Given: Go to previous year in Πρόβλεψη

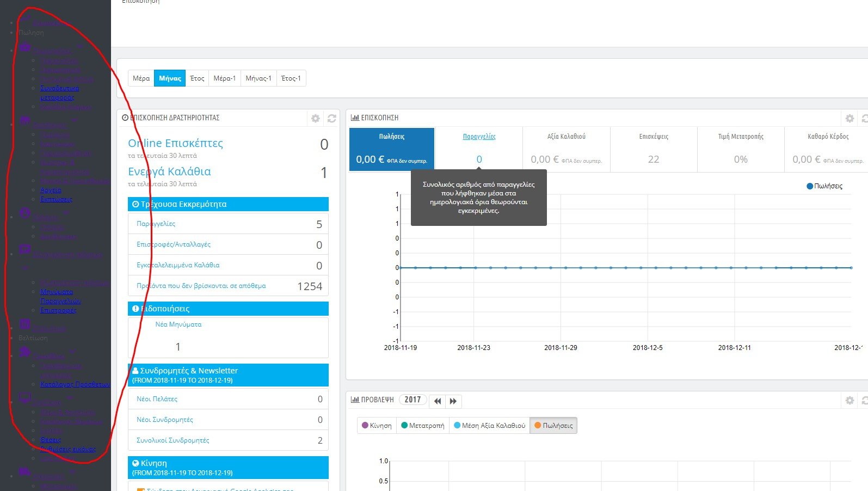Looking at the screenshot, I should 438,401.
